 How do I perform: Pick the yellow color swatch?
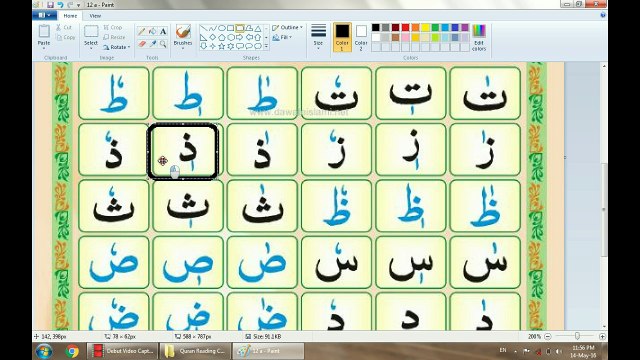(x=425, y=28)
